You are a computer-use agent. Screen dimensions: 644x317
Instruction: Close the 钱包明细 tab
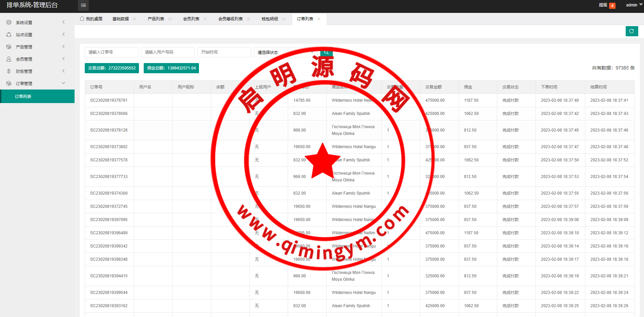tap(284, 19)
